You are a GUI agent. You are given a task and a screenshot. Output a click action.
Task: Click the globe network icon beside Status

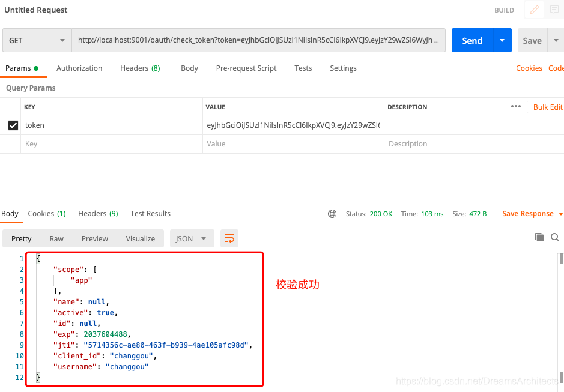(x=332, y=214)
